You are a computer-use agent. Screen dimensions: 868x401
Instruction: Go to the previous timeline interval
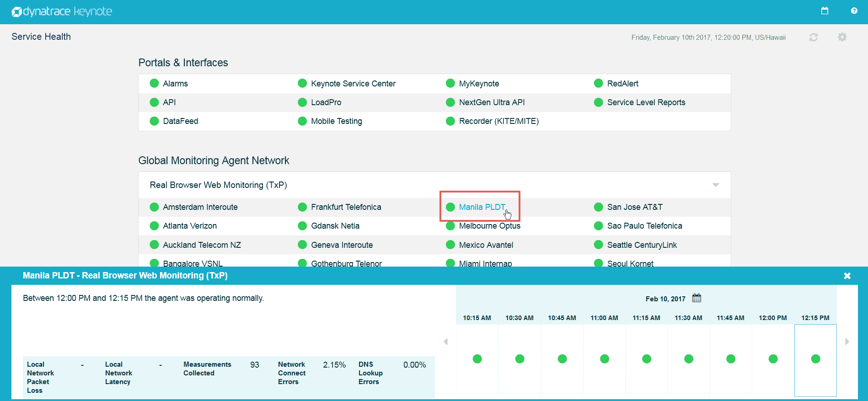click(445, 342)
